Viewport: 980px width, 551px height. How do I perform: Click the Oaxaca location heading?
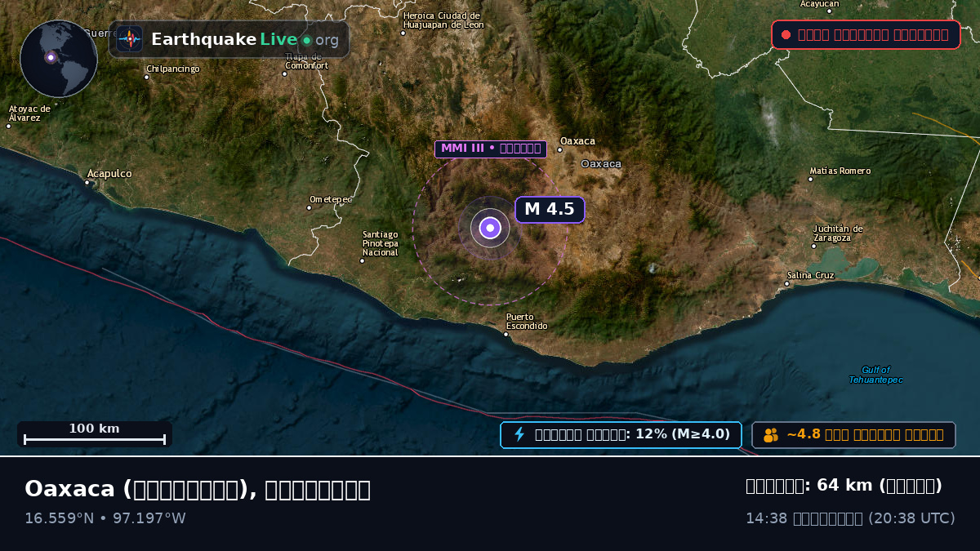pyautogui.click(x=198, y=489)
